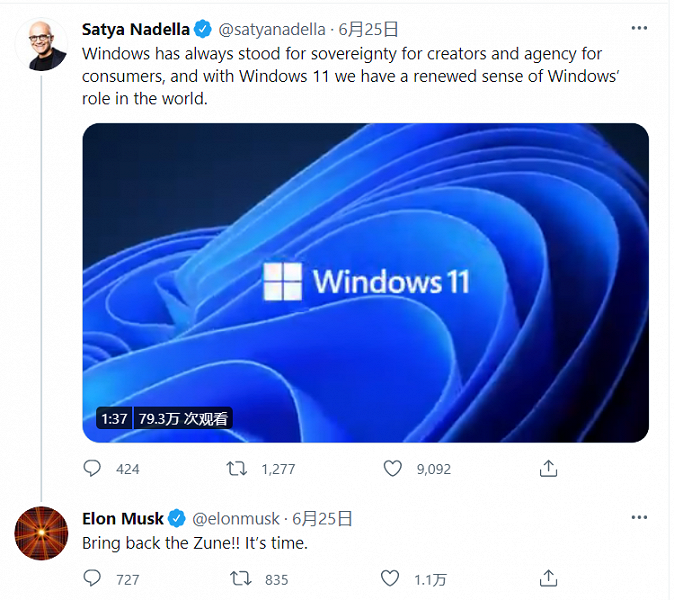Open Elon Musk tweet's 6月25日 timestamp
This screenshot has width=674, height=600.
323,519
